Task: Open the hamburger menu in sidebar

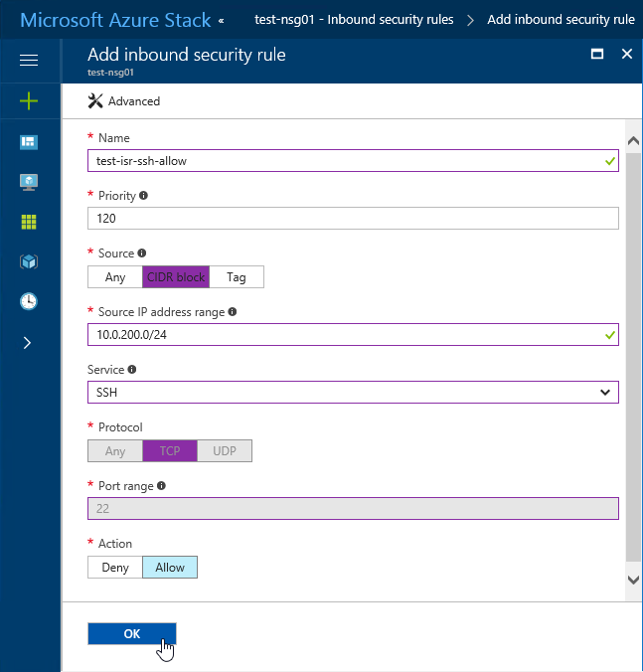Action: click(x=29, y=60)
